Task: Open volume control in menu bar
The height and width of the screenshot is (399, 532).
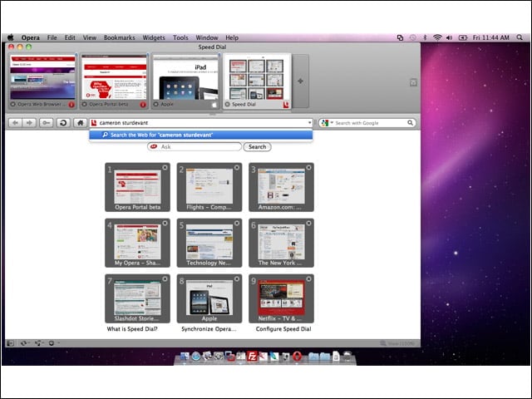Action: point(450,37)
